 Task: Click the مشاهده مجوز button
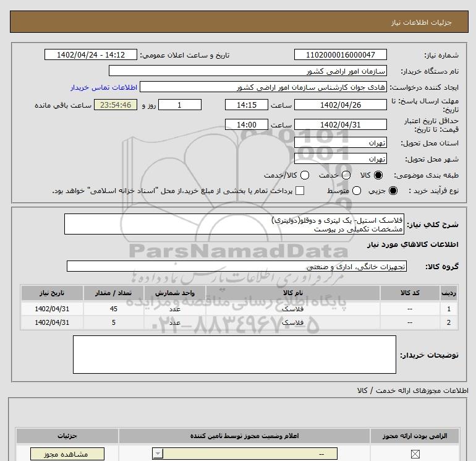point(67,454)
